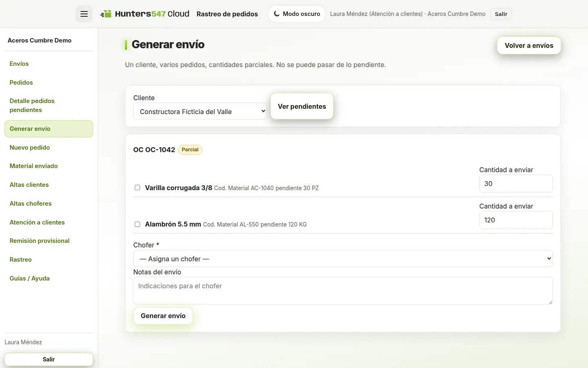Check the Varilla corrugada 3/8 checkbox
This screenshot has width=588, height=368.
coord(137,188)
